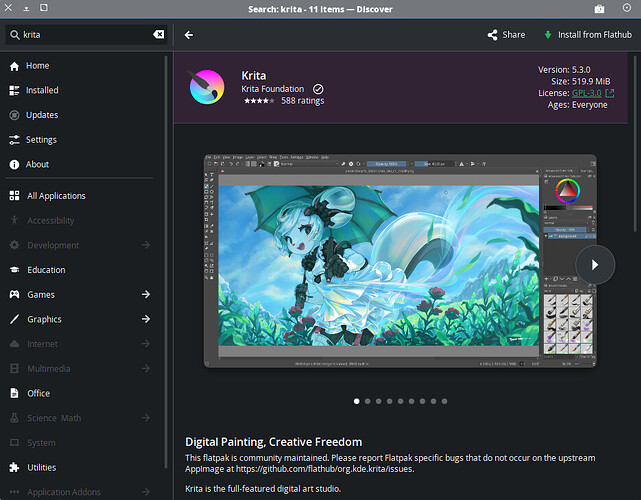Click the Digital Painting, Creative Freedom heading
Viewport: 641px width, 500px height.
click(273, 442)
